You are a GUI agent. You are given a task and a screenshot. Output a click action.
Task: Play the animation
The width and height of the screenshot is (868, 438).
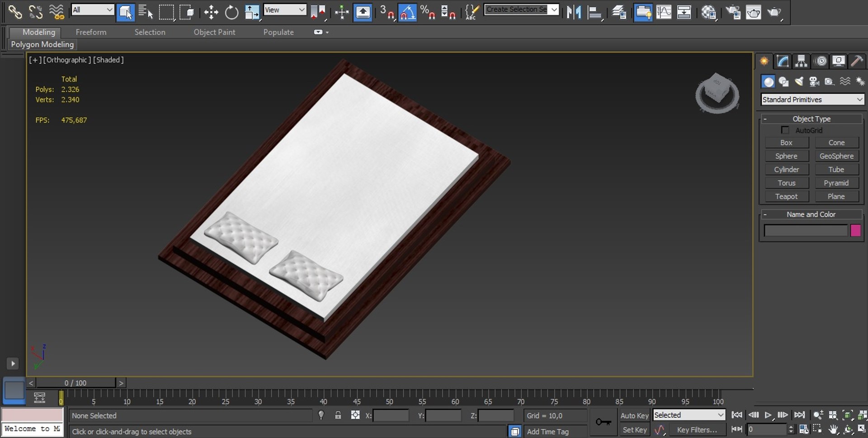768,415
